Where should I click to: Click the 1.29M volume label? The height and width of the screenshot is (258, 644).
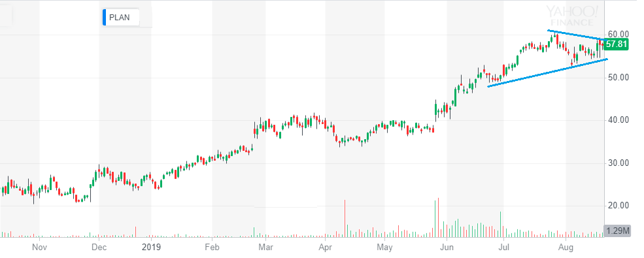[x=617, y=231]
